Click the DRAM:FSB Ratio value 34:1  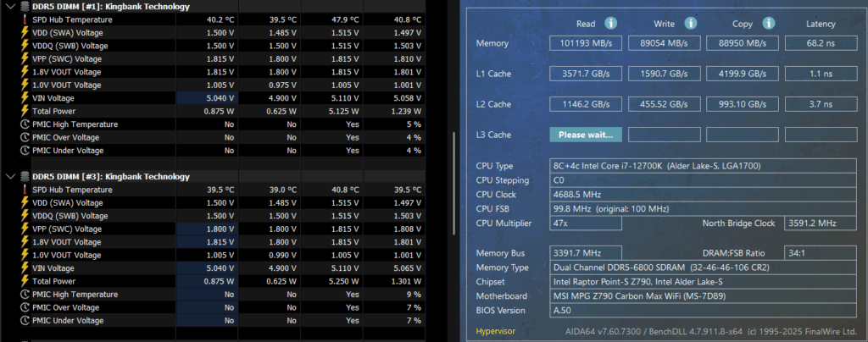click(821, 253)
